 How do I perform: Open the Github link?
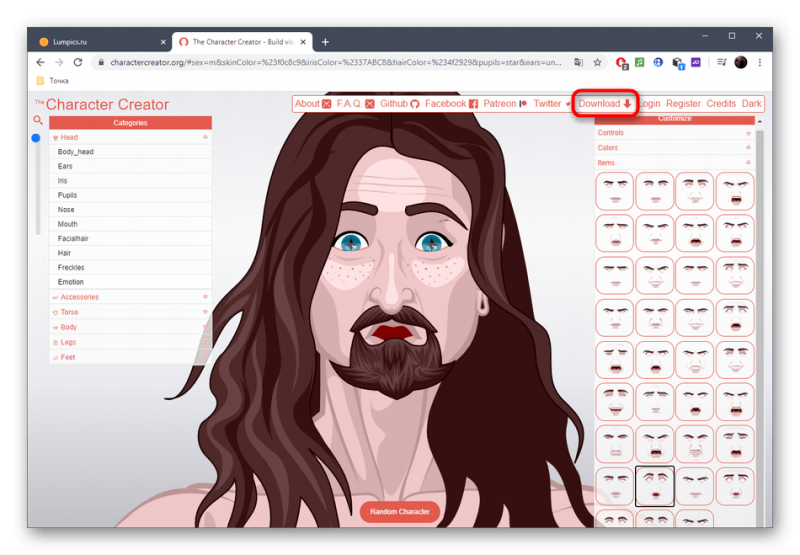[x=399, y=104]
